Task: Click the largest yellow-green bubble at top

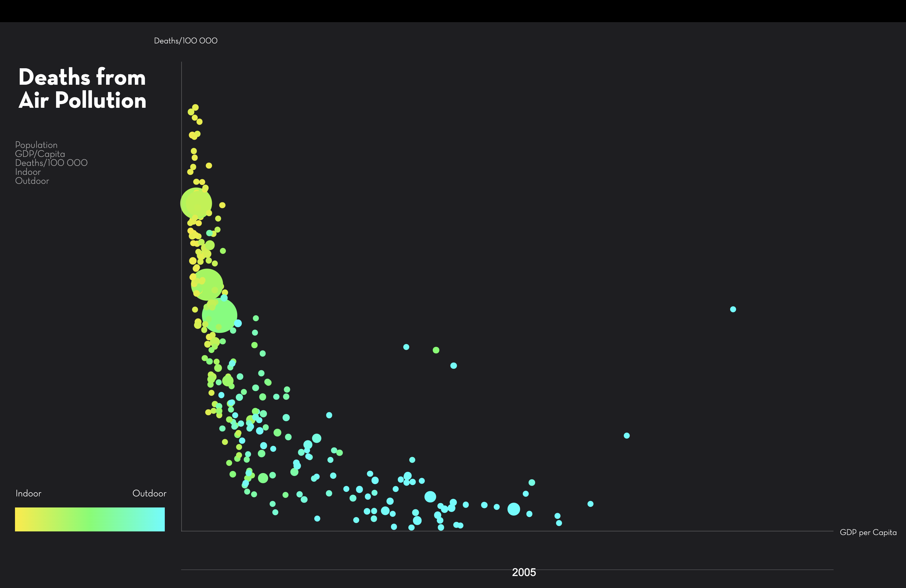Action: [x=196, y=204]
